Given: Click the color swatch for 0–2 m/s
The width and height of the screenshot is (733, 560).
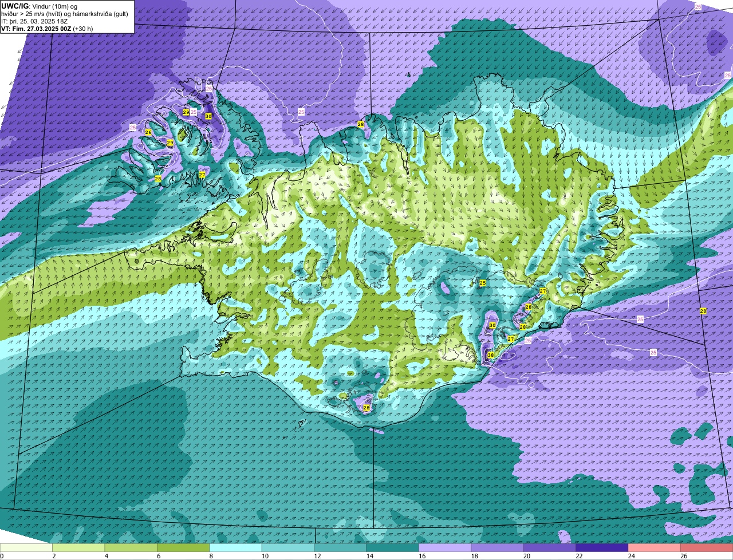Looking at the screenshot, I should pyautogui.click(x=26, y=547).
